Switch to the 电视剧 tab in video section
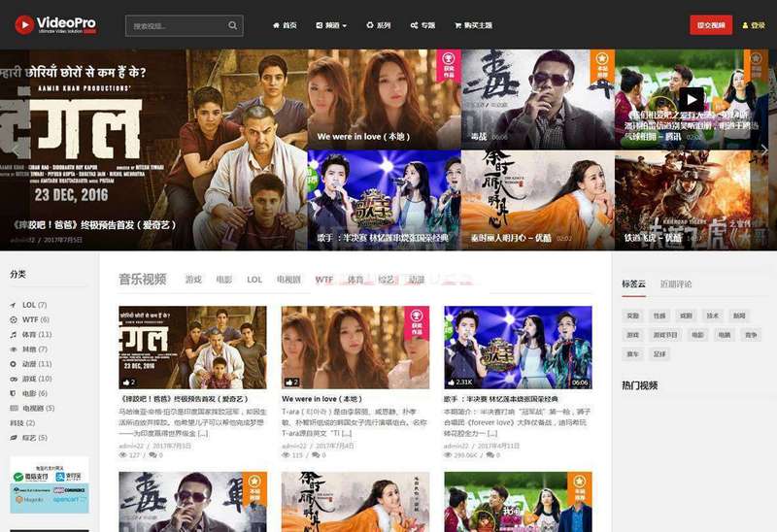777x532 pixels. [x=288, y=280]
